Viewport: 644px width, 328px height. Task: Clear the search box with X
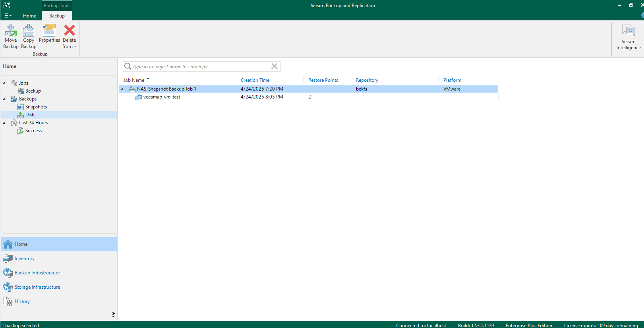(x=275, y=66)
